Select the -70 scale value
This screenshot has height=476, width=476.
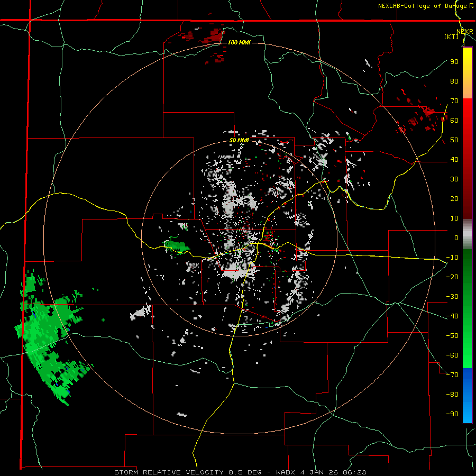tap(452, 375)
